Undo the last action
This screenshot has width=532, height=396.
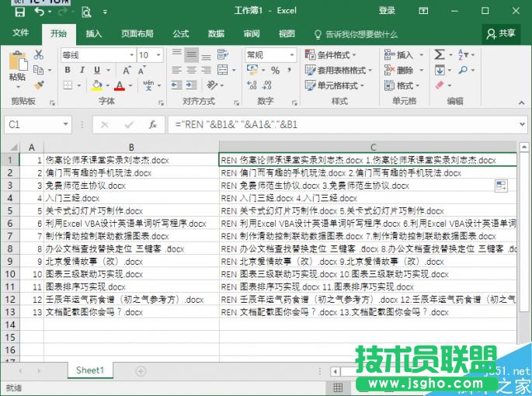click(40, 12)
